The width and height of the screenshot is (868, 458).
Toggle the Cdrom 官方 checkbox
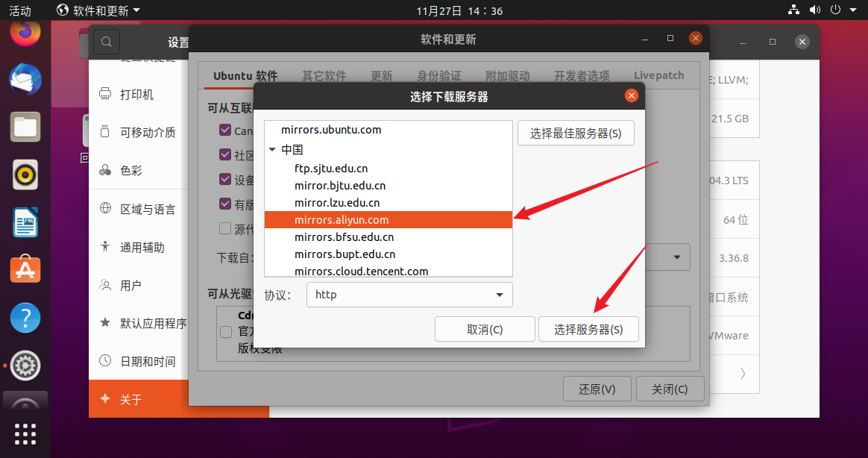[x=226, y=332]
